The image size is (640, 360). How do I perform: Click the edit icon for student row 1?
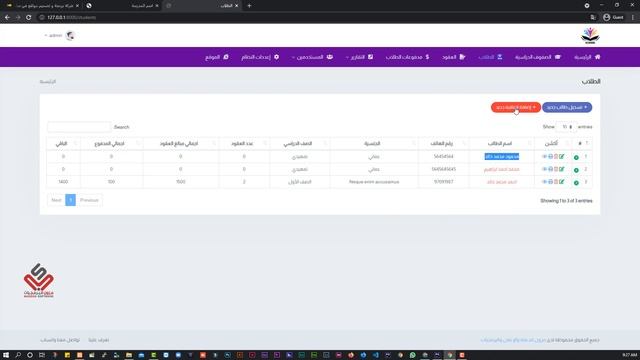[x=562, y=157]
